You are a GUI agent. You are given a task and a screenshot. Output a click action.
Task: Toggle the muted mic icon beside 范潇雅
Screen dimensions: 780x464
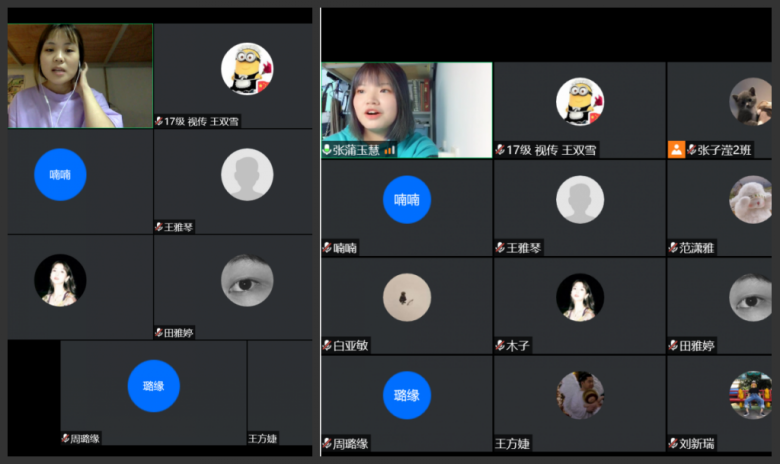673,248
